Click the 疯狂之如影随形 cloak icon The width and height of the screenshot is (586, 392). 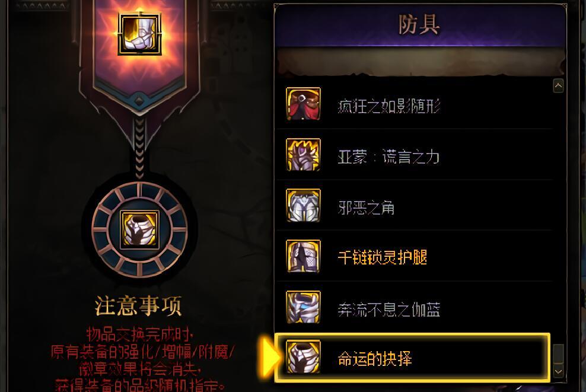303,104
